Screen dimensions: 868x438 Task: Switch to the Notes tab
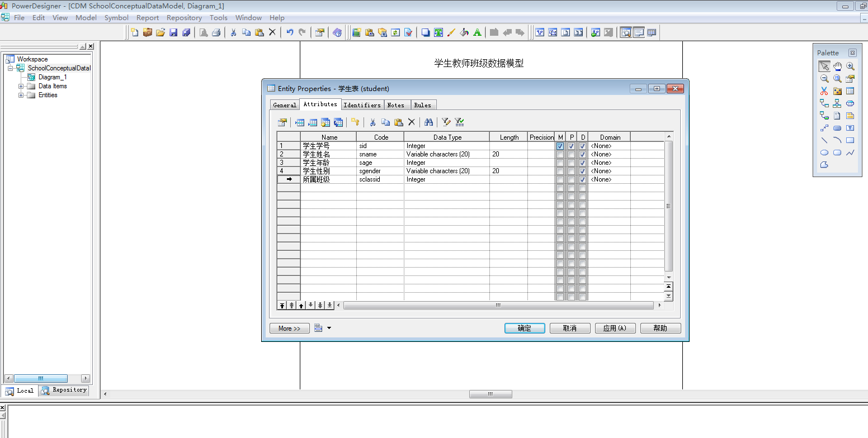click(x=396, y=104)
